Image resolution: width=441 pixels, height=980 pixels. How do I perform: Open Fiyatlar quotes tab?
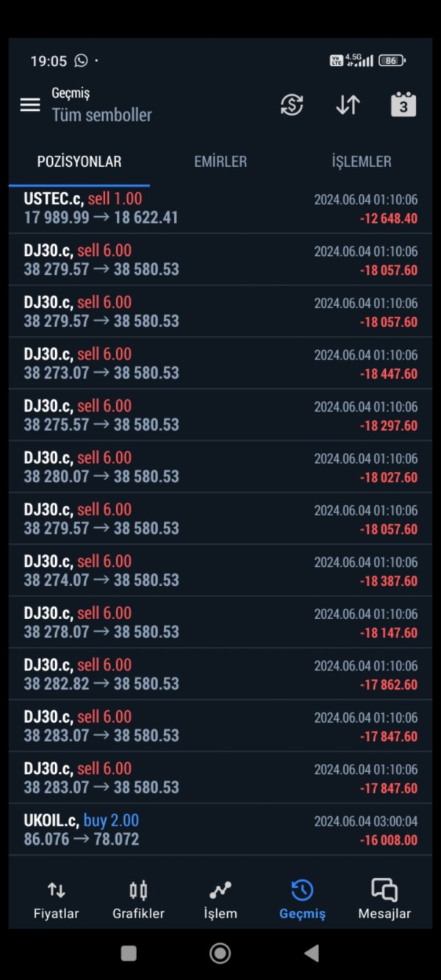(x=56, y=900)
